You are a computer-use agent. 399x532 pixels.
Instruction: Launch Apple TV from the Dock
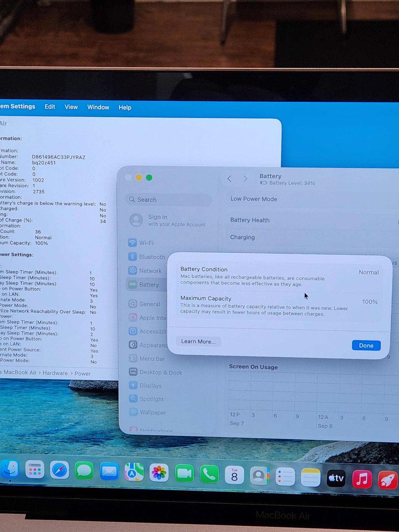(336, 478)
